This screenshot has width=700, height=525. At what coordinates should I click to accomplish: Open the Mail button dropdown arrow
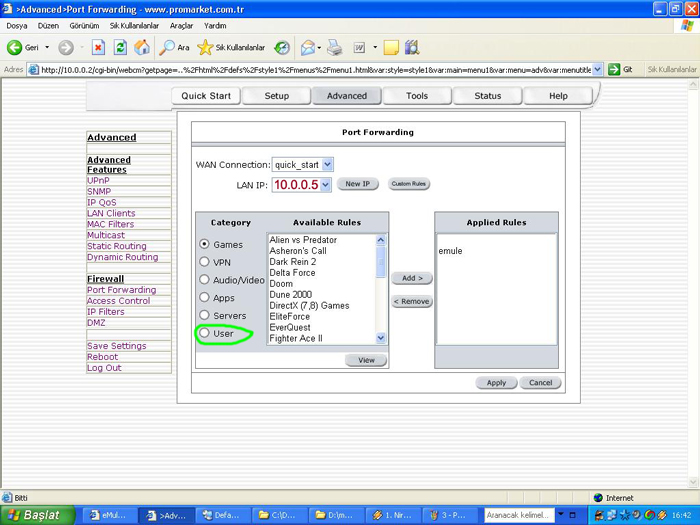click(x=319, y=47)
